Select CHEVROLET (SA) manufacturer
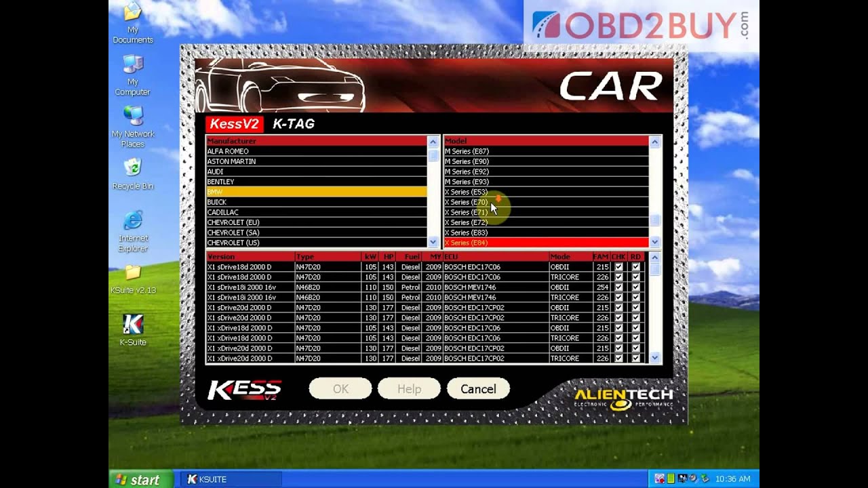The image size is (868, 488). pyautogui.click(x=317, y=232)
